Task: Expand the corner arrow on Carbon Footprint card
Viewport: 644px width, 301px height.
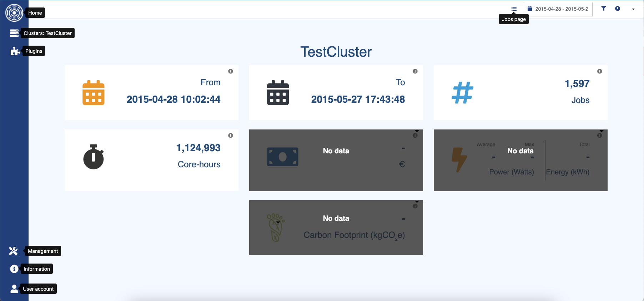Action: [417, 202]
